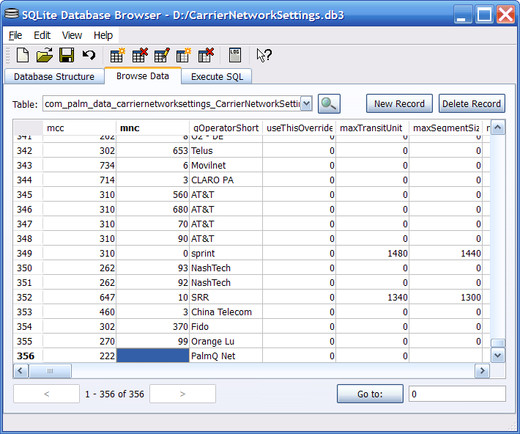Click the Create Table icon

pos(117,55)
